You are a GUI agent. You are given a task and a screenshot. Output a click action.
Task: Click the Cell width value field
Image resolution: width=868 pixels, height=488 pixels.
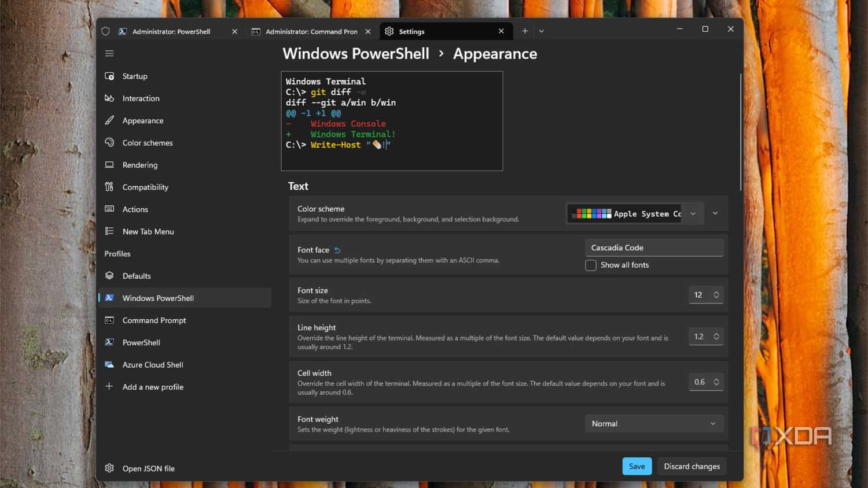(699, 382)
